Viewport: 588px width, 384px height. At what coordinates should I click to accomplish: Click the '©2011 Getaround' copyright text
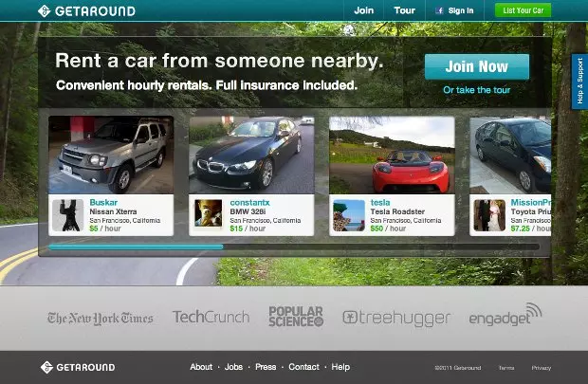[458, 368]
